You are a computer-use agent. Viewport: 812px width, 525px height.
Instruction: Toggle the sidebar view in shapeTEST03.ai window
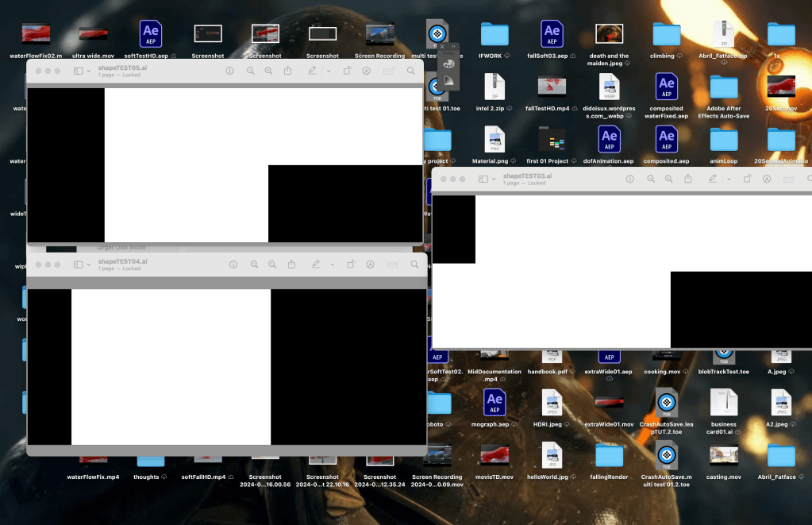pyautogui.click(x=482, y=180)
